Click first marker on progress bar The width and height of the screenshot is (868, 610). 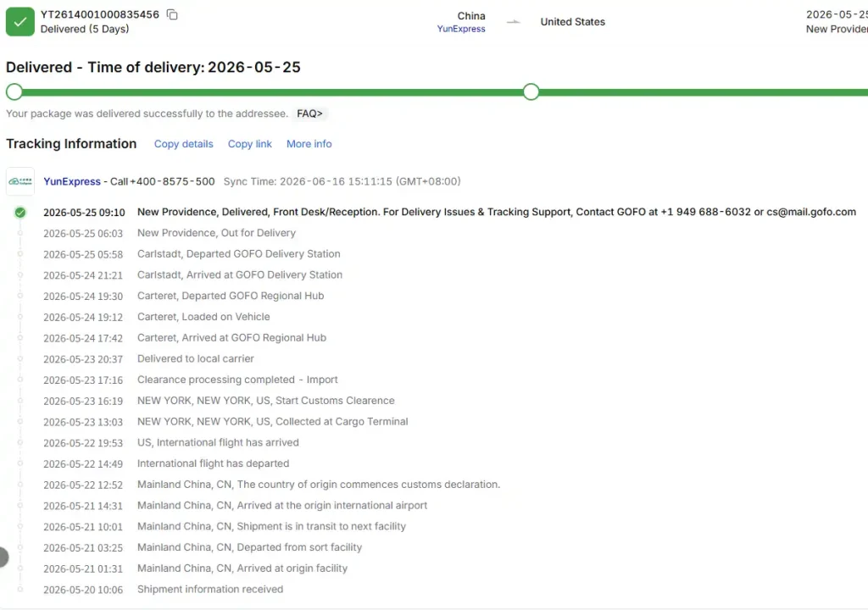coord(14,91)
